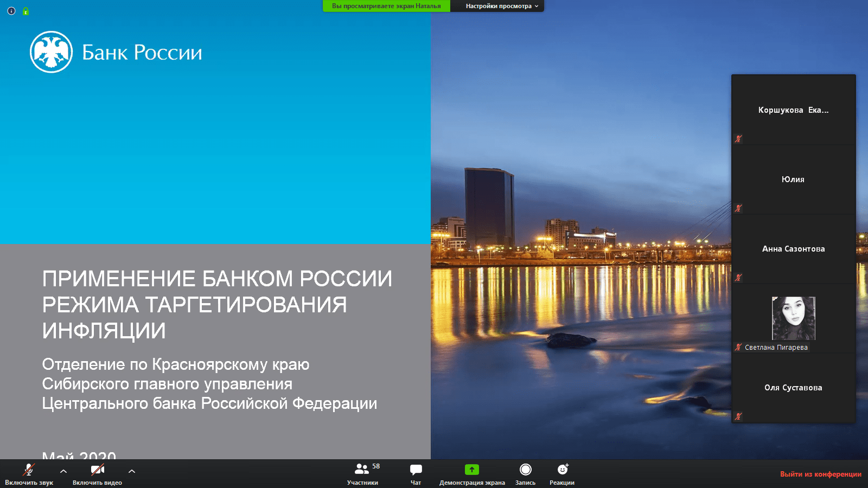Click the green encryption shield icon

pyautogui.click(x=25, y=11)
